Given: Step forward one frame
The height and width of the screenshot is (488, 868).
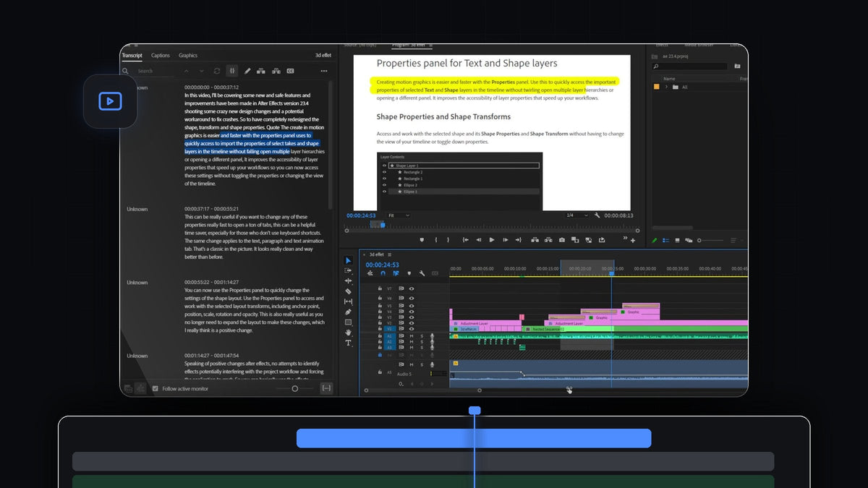Looking at the screenshot, I should pos(506,240).
